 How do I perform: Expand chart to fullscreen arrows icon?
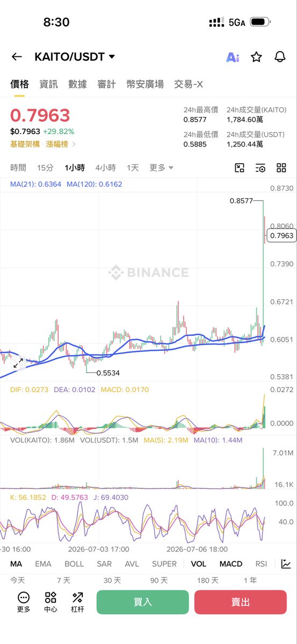(x=18, y=363)
